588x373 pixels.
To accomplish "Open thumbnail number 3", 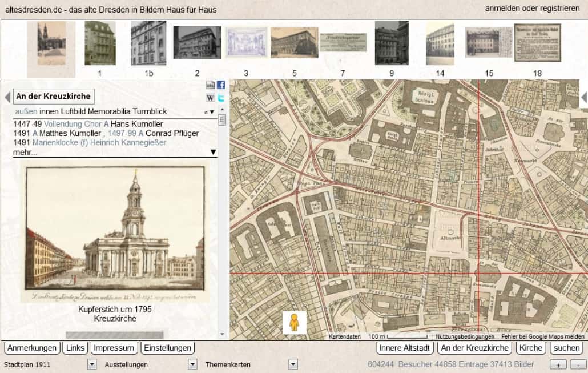I will pyautogui.click(x=247, y=42).
